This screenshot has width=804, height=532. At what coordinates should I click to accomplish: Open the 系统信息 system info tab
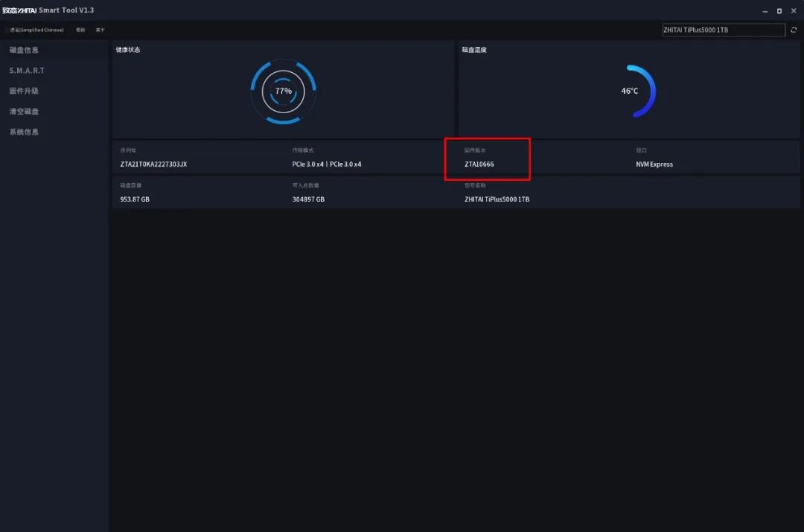click(x=24, y=132)
